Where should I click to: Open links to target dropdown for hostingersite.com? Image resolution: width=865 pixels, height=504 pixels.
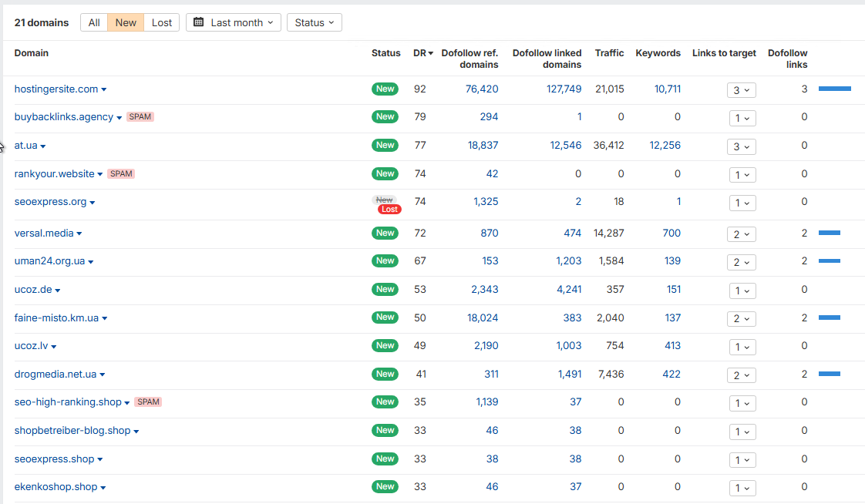742,90
